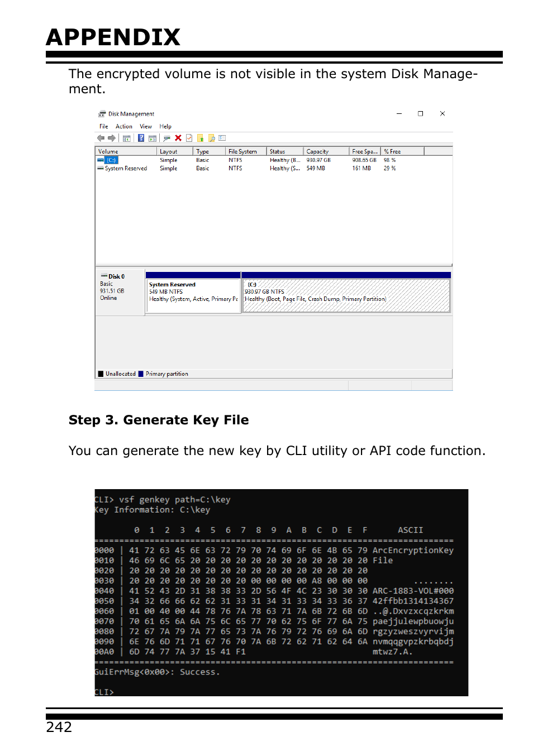Sort by the Free Space column header
Viewport: 533px width, 756px height.
(365, 151)
